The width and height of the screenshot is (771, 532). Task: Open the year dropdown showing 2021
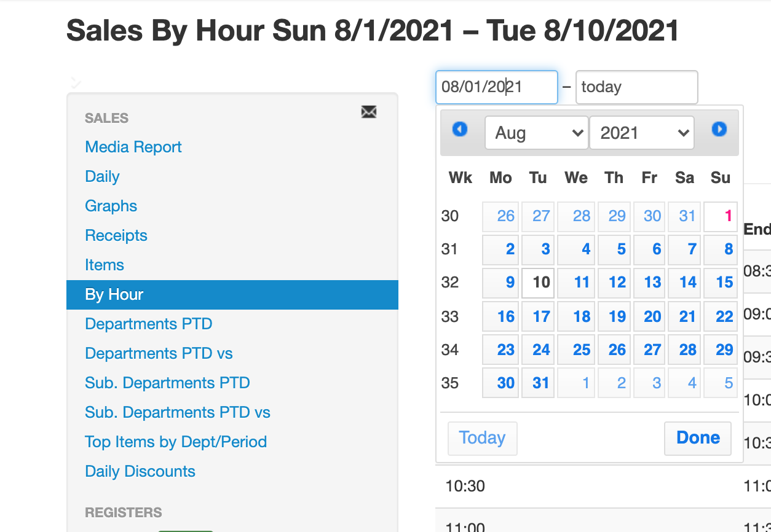point(641,133)
